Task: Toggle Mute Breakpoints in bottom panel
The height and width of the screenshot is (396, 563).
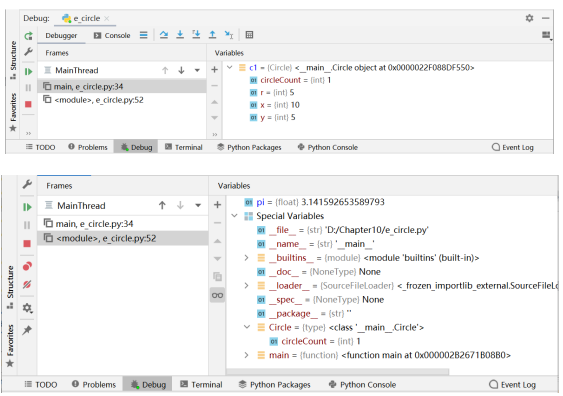Action: [27, 285]
